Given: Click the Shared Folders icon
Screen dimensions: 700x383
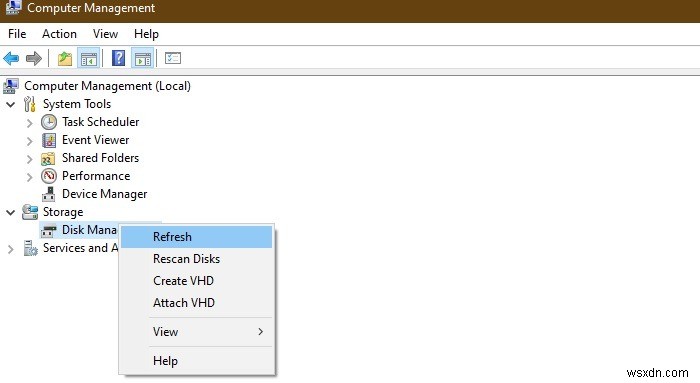Looking at the screenshot, I should [x=48, y=158].
